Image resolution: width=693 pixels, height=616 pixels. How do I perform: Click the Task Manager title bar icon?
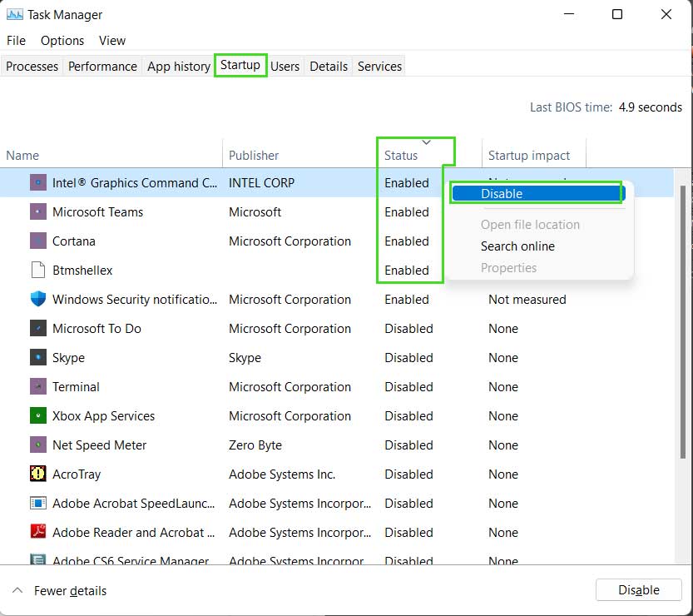[x=15, y=15]
